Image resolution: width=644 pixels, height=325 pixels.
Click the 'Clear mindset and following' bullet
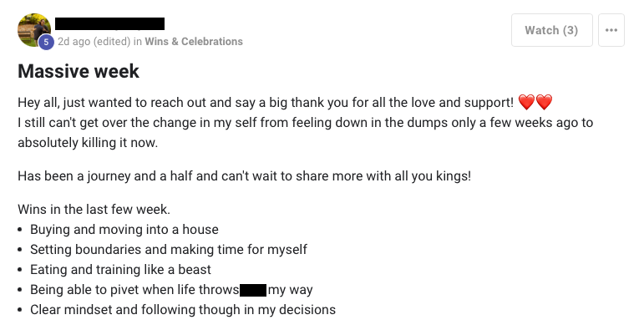pos(183,310)
